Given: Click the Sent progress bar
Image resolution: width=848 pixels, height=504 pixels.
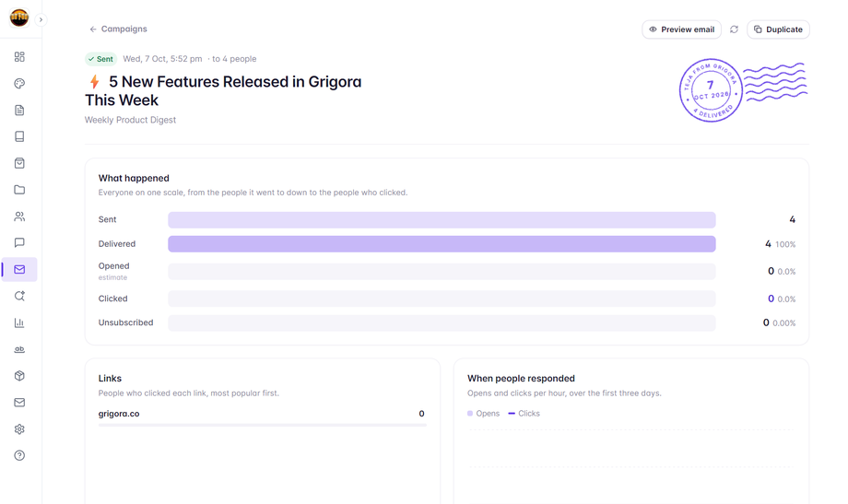Looking at the screenshot, I should pos(442,219).
